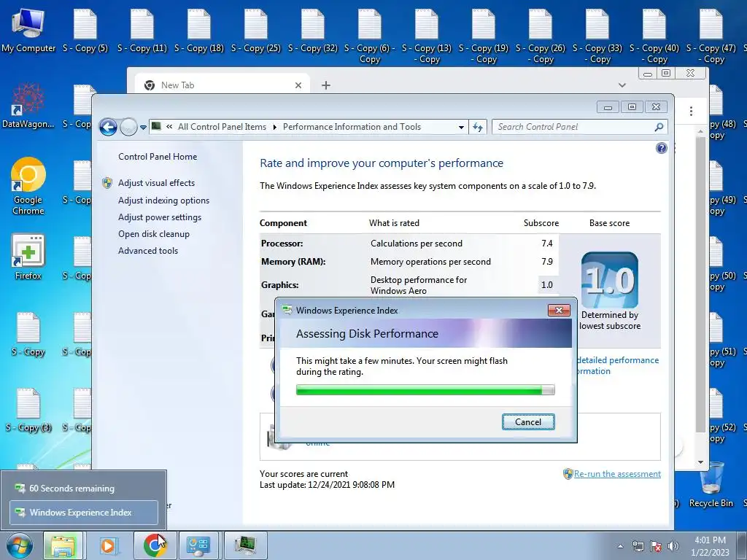Launch Google Chrome from the desktop shortcut
747x560 pixels.
tap(28, 186)
